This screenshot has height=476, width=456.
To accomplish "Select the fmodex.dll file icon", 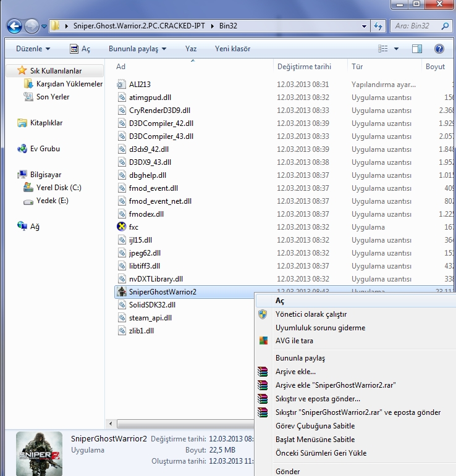I will click(x=122, y=214).
